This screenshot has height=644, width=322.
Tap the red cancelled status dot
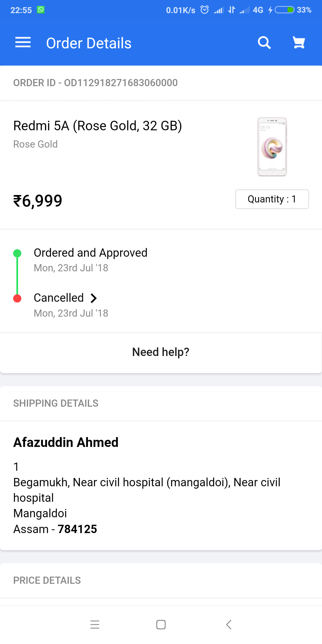coord(17,298)
